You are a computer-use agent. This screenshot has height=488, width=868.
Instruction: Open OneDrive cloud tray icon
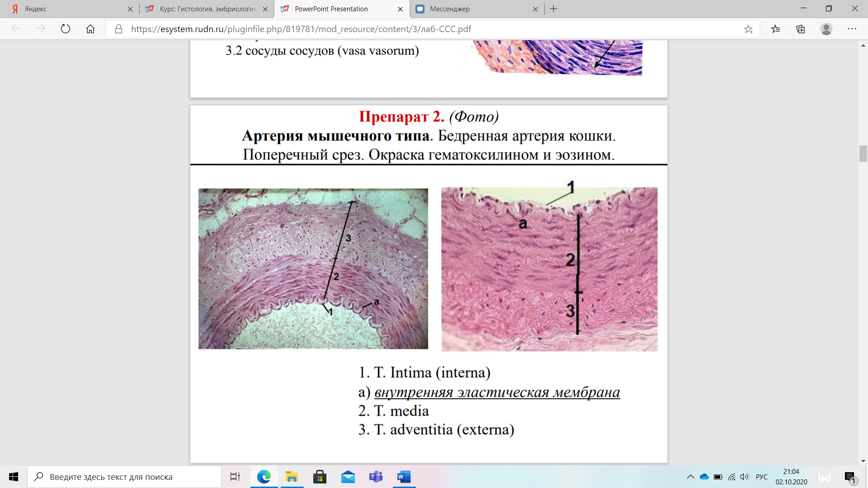[704, 477]
